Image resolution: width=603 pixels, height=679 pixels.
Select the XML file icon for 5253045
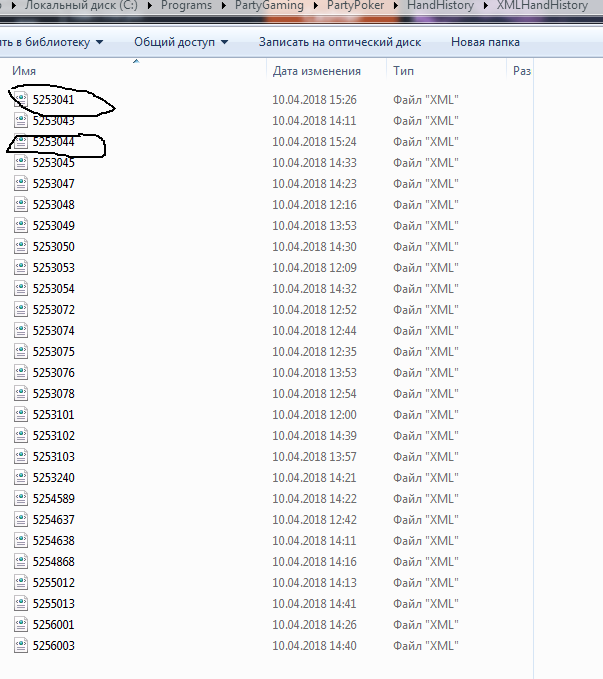tap(21, 162)
